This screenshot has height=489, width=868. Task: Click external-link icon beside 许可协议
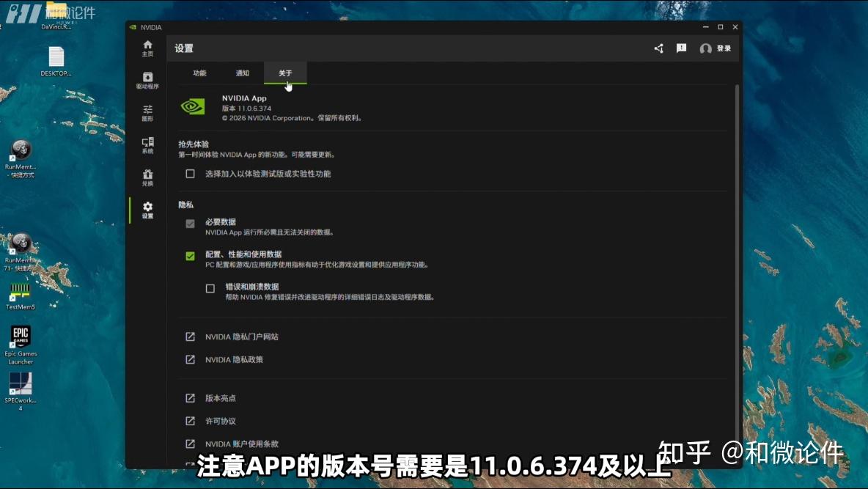tap(190, 421)
